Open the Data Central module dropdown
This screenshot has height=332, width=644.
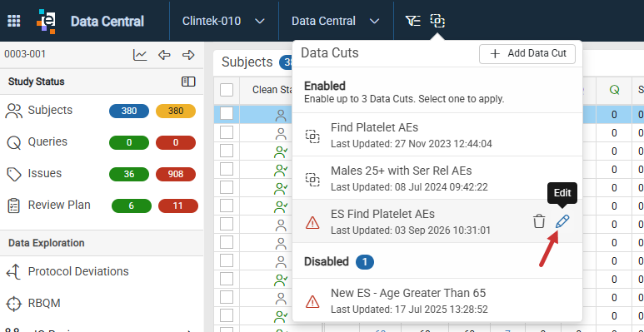pos(336,21)
